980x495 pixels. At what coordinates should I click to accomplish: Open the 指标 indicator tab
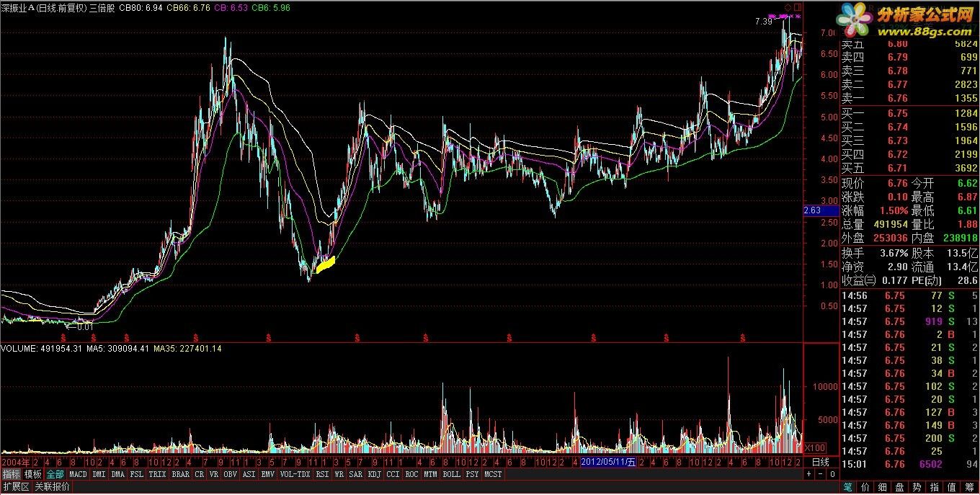[11, 474]
